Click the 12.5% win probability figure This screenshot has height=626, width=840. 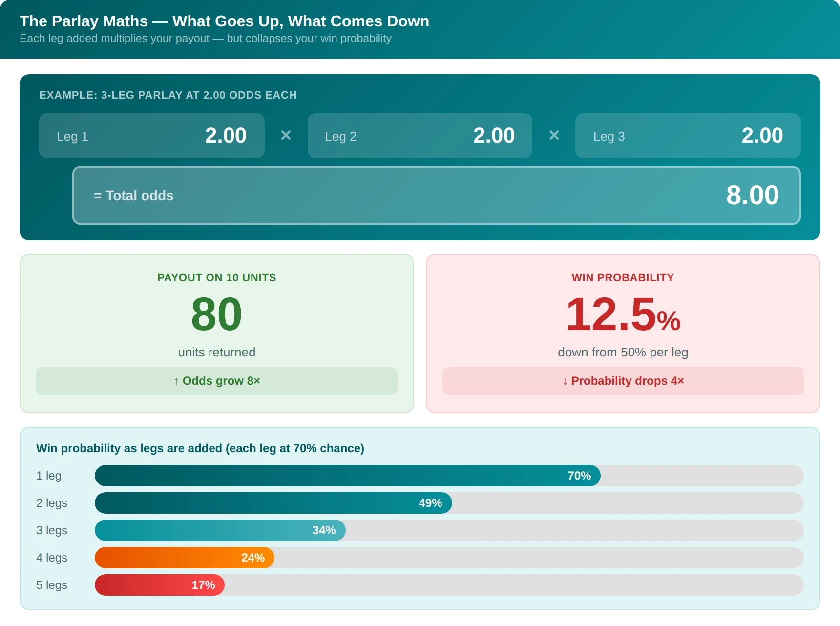coord(623,315)
